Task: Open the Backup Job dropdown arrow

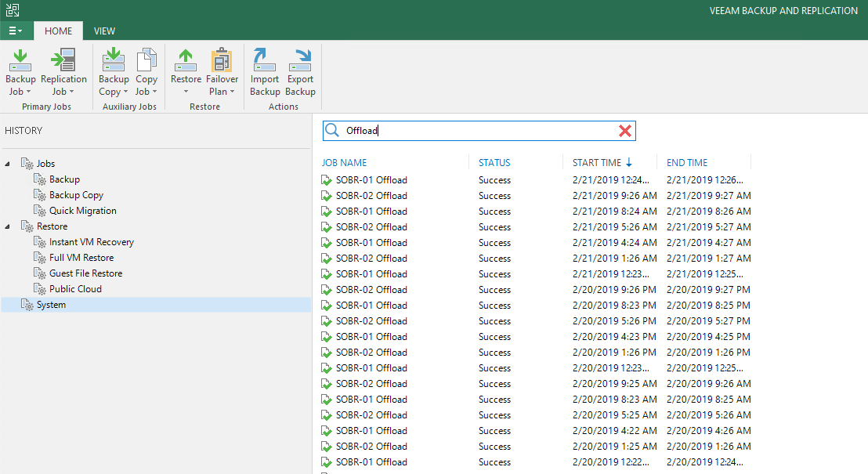Action: coord(28,92)
